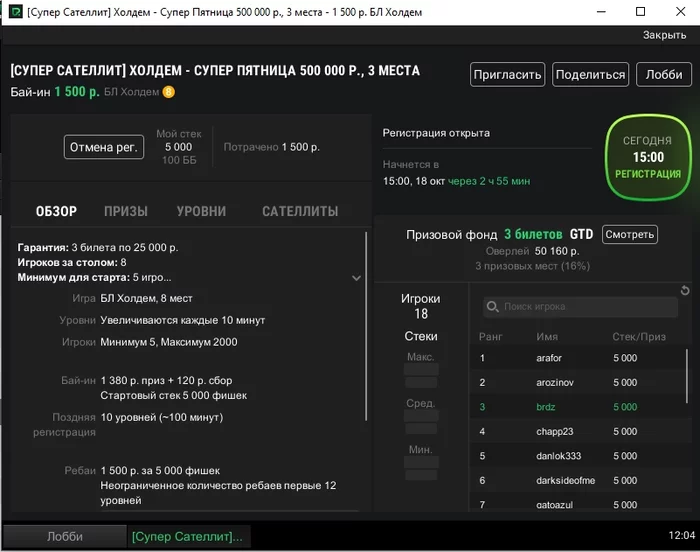The width and height of the screenshot is (700, 552).
Task: Click the overview panel vertical scrollbar
Action: pos(366,326)
